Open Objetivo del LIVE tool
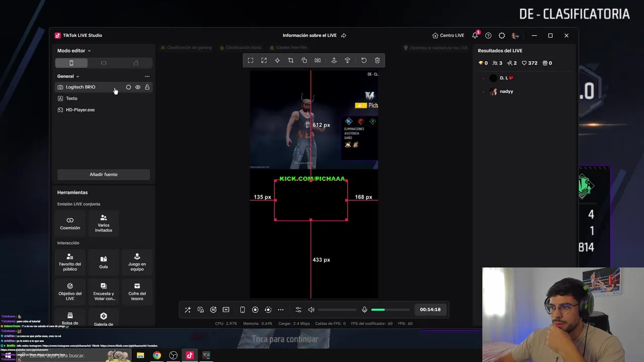This screenshot has height=362, width=644. pos(70,292)
